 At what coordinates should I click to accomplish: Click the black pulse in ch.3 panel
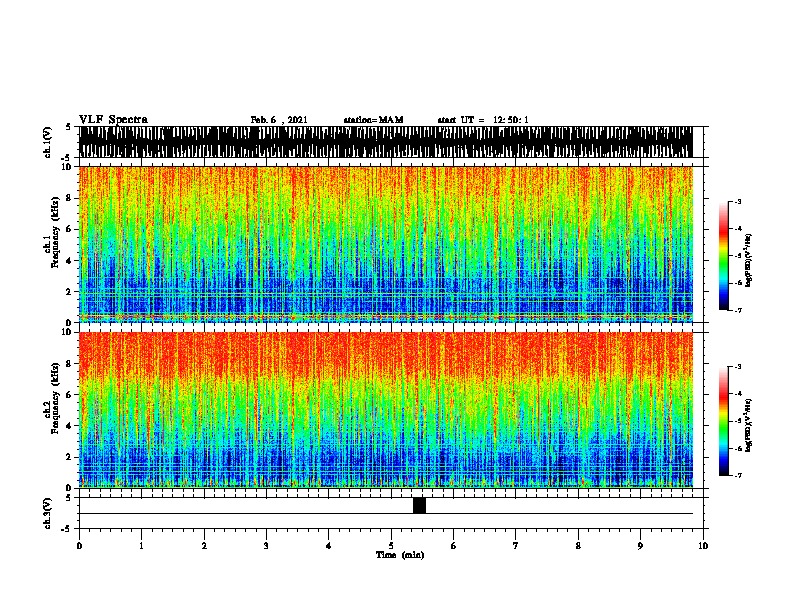[419, 505]
